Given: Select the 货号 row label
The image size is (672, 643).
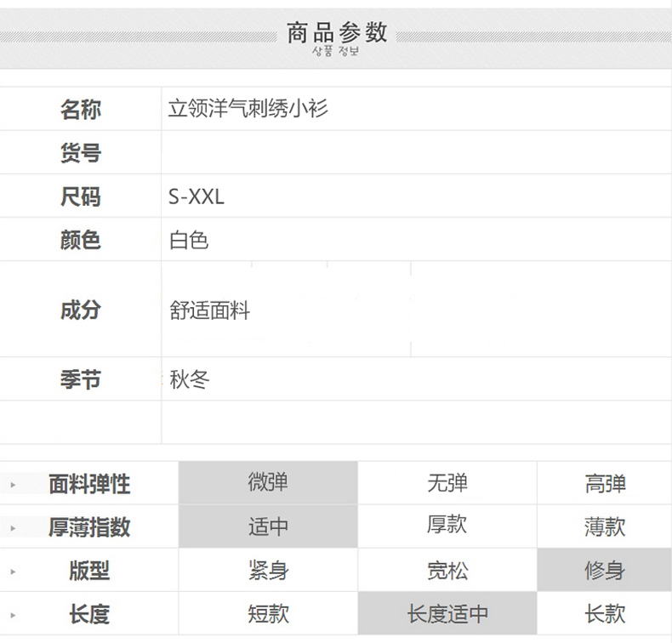Looking at the screenshot, I should coord(81,152).
